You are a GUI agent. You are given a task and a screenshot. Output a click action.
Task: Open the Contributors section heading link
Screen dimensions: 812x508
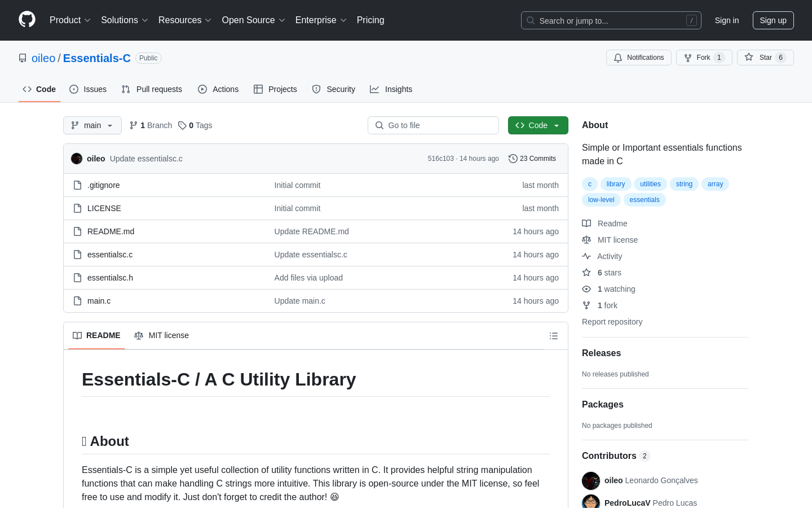click(616, 456)
